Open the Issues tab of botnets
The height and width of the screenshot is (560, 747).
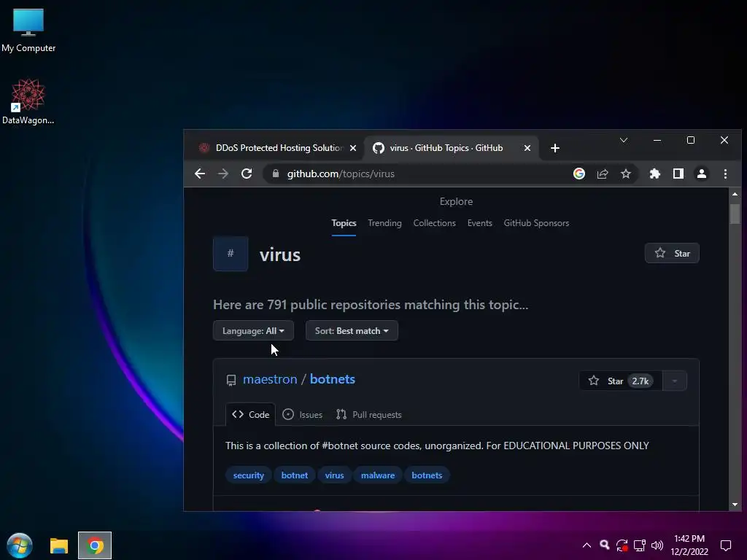click(303, 414)
